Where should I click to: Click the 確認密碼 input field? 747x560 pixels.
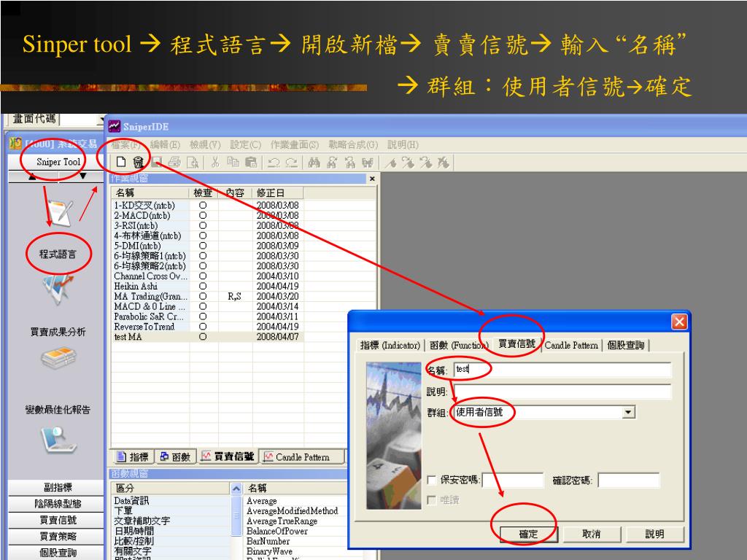pos(628,481)
